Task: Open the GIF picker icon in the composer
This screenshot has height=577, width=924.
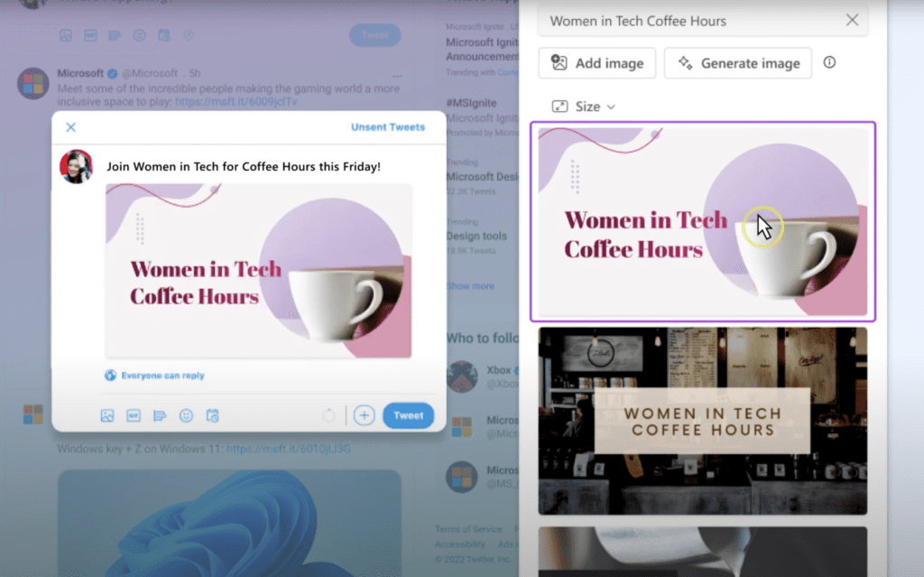Action: [133, 415]
